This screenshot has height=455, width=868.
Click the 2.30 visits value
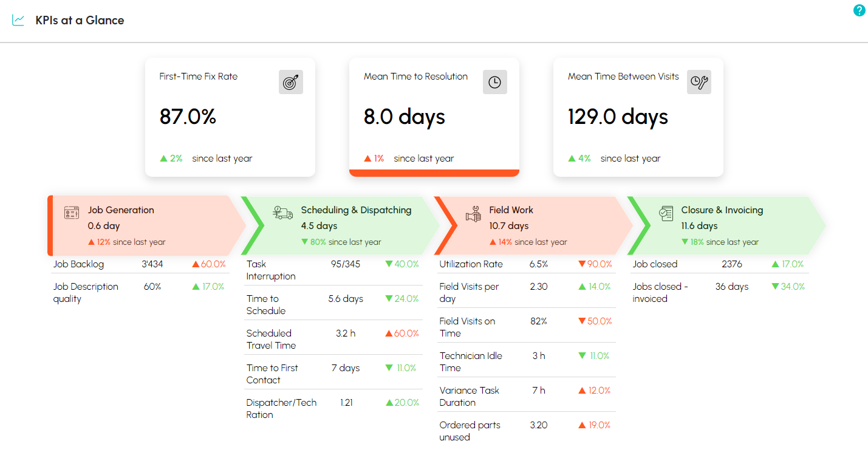point(539,287)
